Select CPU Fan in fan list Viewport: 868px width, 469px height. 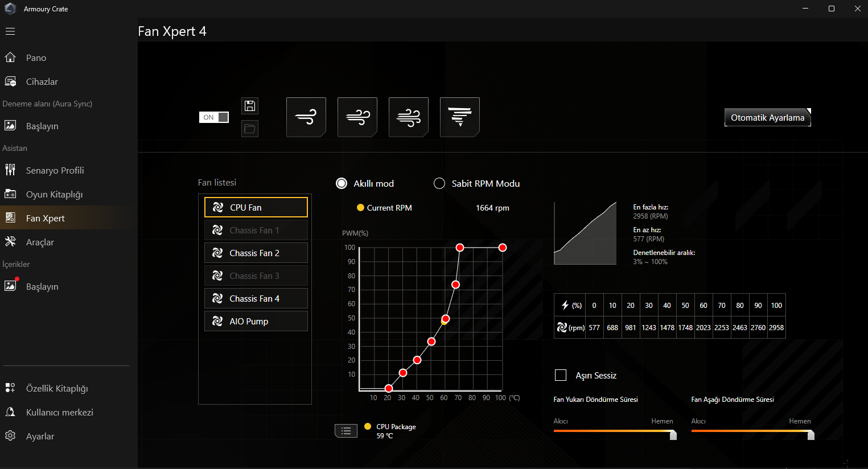tap(256, 207)
